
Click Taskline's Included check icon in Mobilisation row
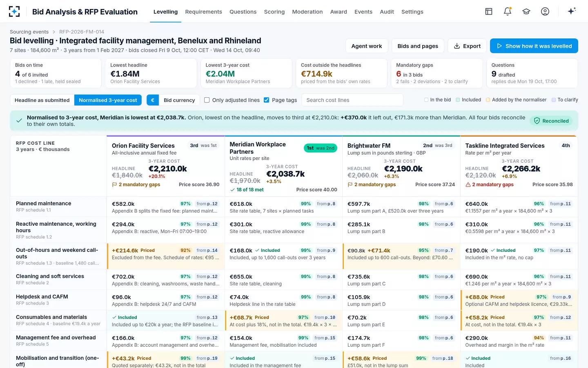468,358
